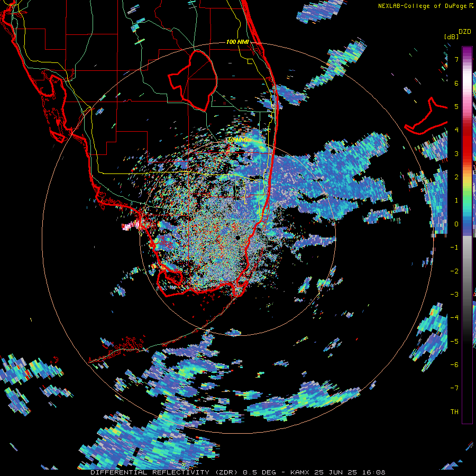Click the 6 value on the color scale
This screenshot has height=476, width=476.
coord(456,83)
